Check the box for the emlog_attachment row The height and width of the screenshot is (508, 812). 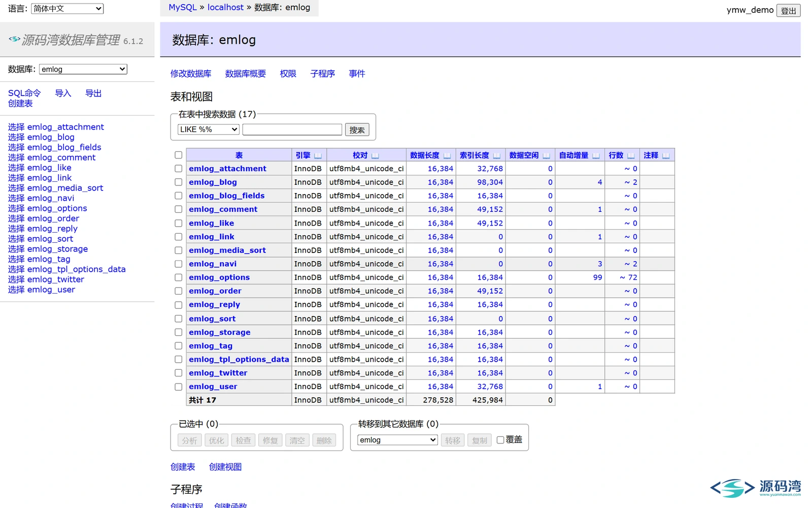point(179,169)
